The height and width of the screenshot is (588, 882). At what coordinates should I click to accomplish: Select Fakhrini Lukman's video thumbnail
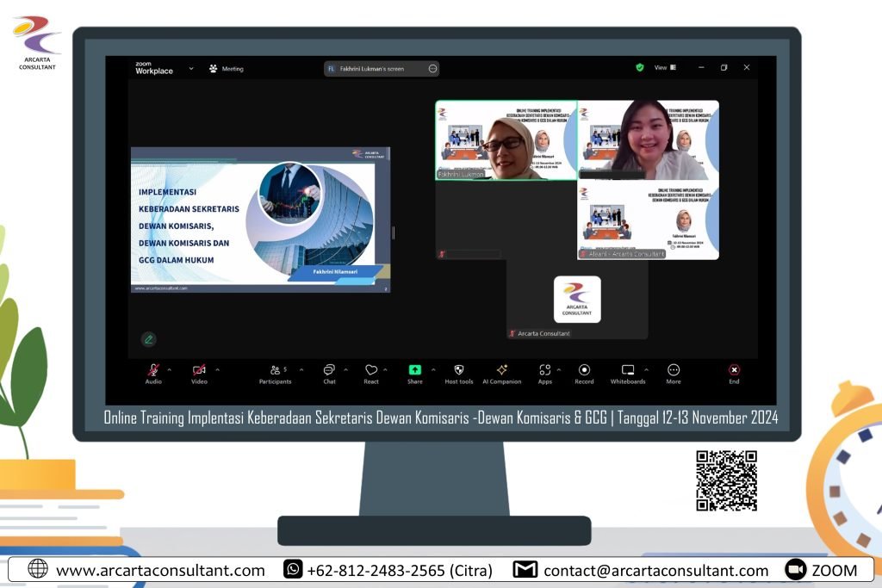pyautogui.click(x=506, y=139)
